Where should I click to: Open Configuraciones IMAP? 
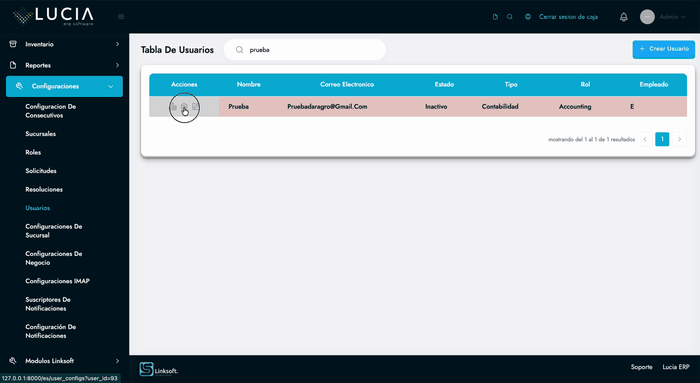click(57, 281)
